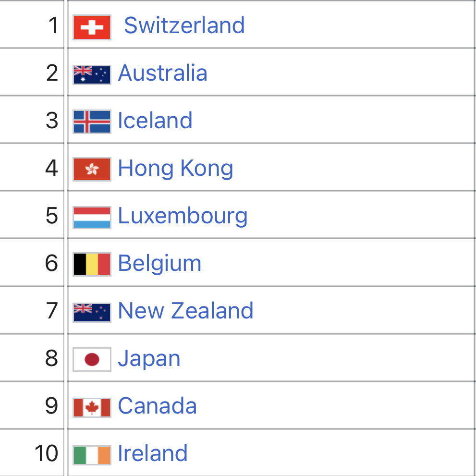476x476 pixels.
Task: Follow the Iceland link
Action: (x=155, y=121)
